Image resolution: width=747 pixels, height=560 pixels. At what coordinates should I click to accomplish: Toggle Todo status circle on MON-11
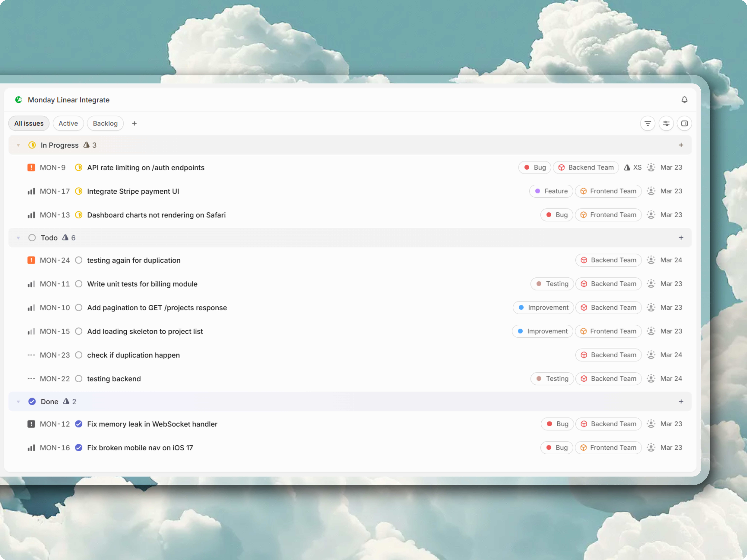coord(79,284)
